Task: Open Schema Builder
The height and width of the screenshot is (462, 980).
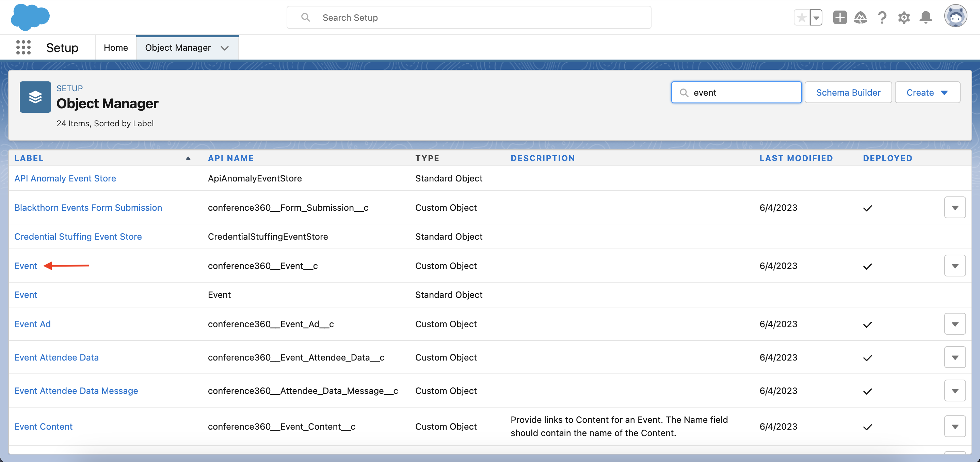Action: click(848, 92)
